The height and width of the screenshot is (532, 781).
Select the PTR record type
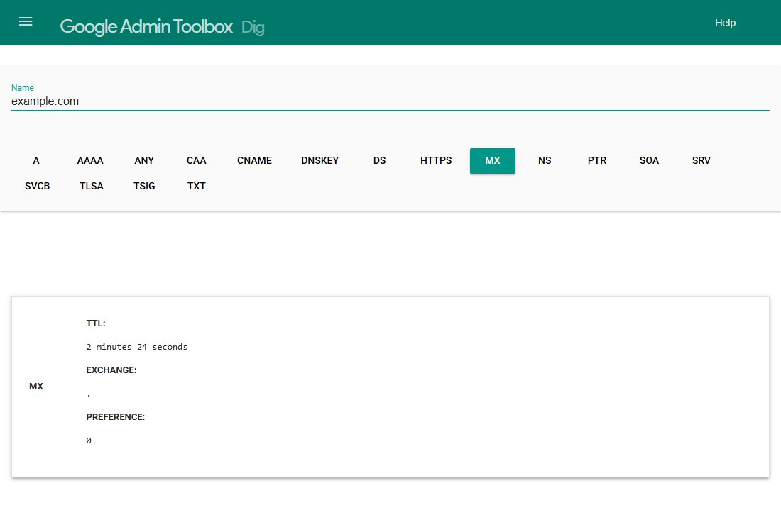coord(596,161)
